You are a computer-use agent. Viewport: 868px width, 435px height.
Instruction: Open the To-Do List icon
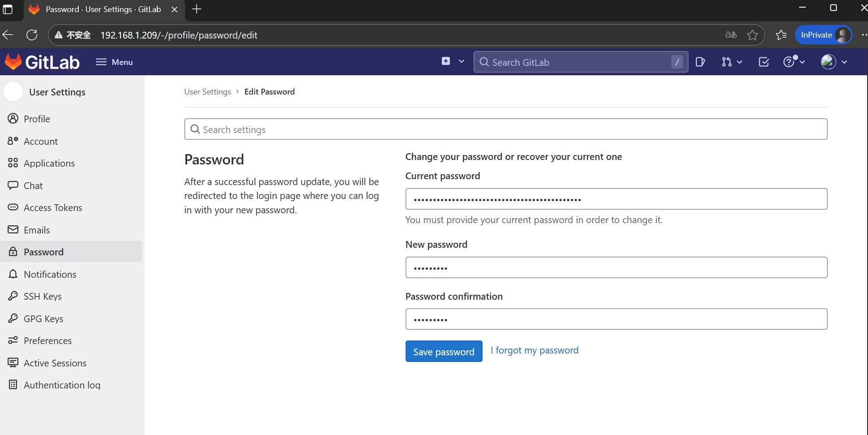tap(764, 62)
